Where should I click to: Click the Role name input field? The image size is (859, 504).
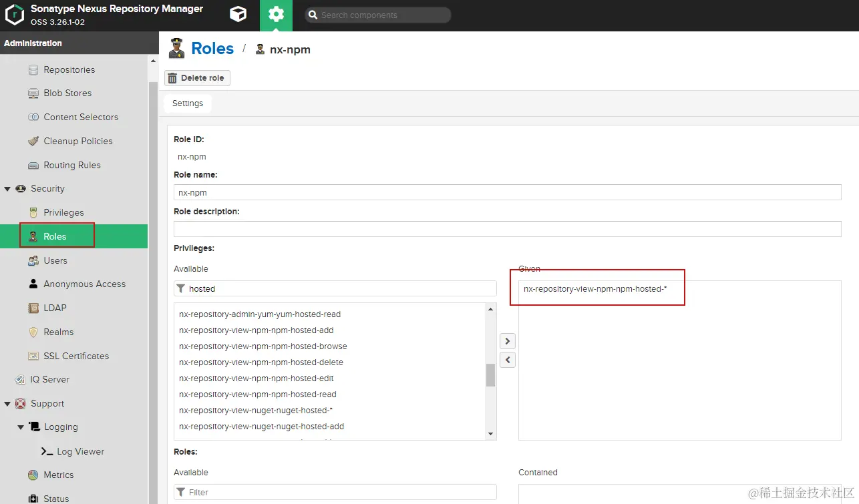click(x=508, y=192)
